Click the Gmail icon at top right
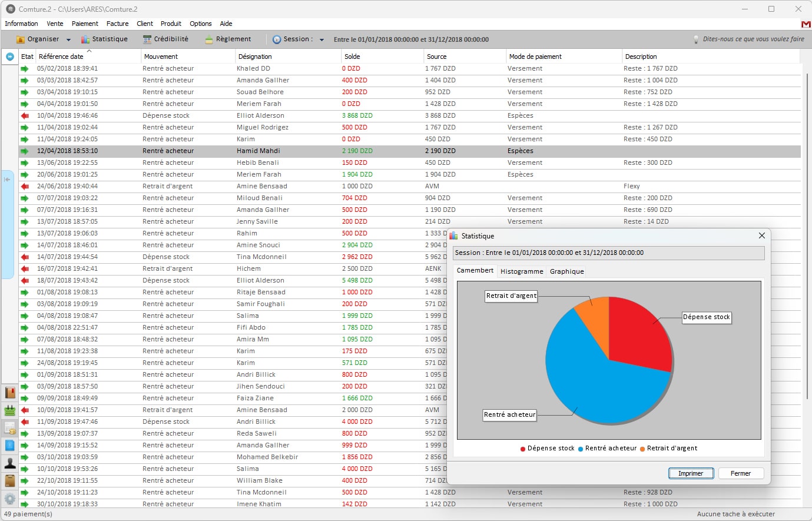 [x=805, y=25]
